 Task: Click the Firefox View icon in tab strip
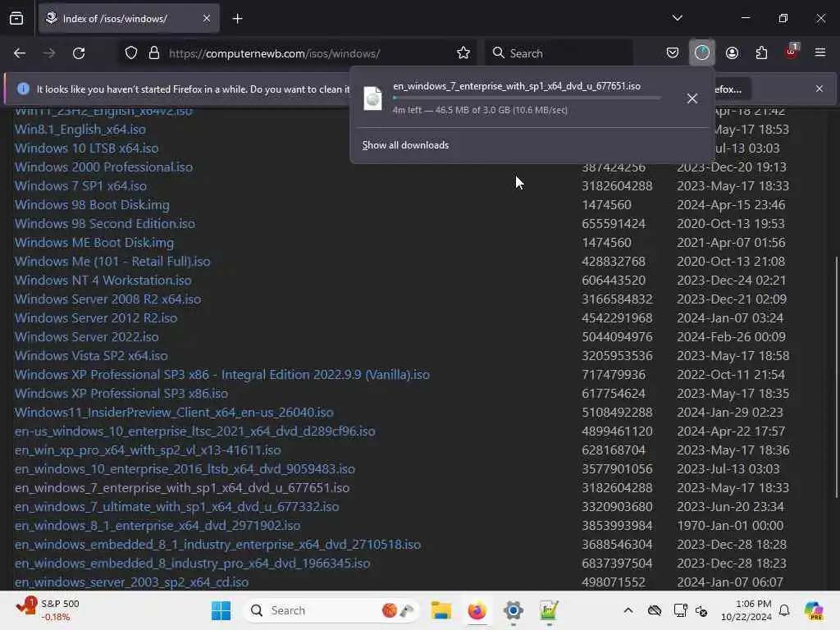click(16, 19)
